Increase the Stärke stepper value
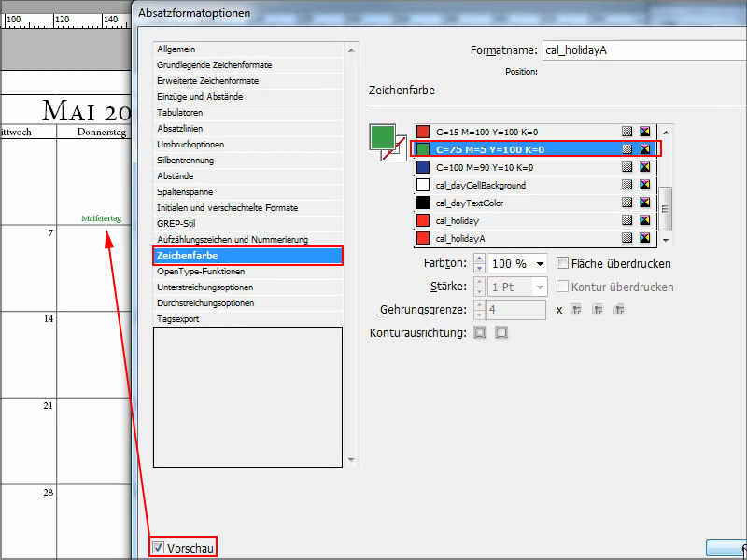Viewport: 747px width, 560px height. pyautogui.click(x=479, y=282)
